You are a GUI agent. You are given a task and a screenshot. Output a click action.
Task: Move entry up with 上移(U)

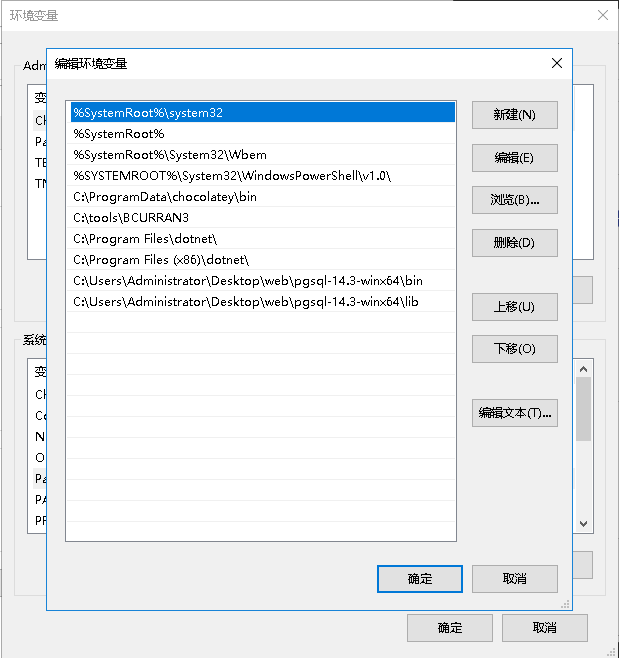pos(515,307)
